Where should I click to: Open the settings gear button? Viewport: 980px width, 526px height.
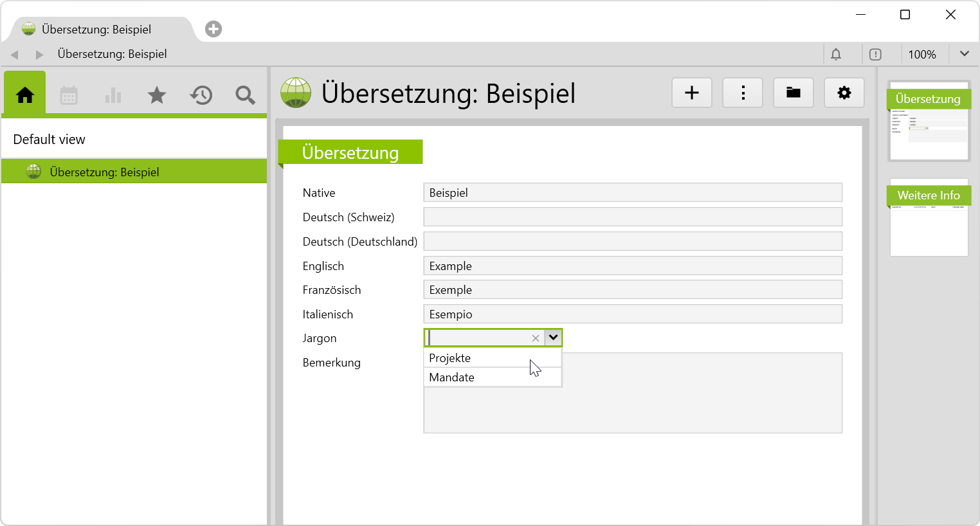(x=844, y=93)
